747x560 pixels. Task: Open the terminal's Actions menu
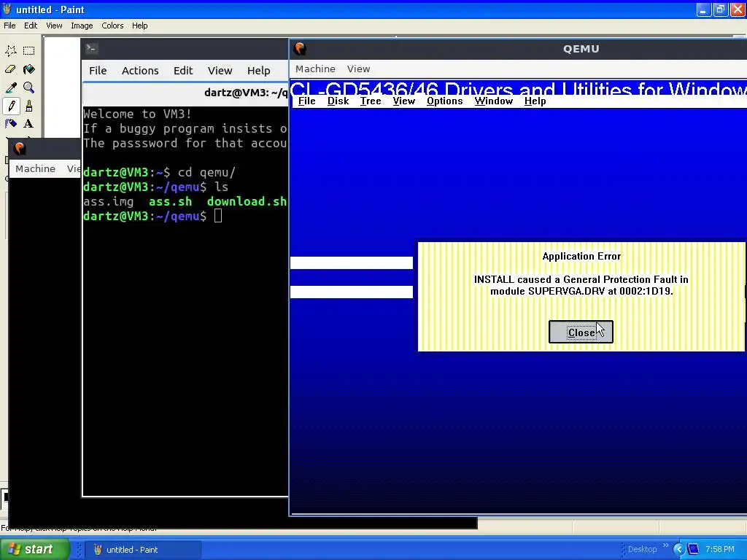coord(140,71)
